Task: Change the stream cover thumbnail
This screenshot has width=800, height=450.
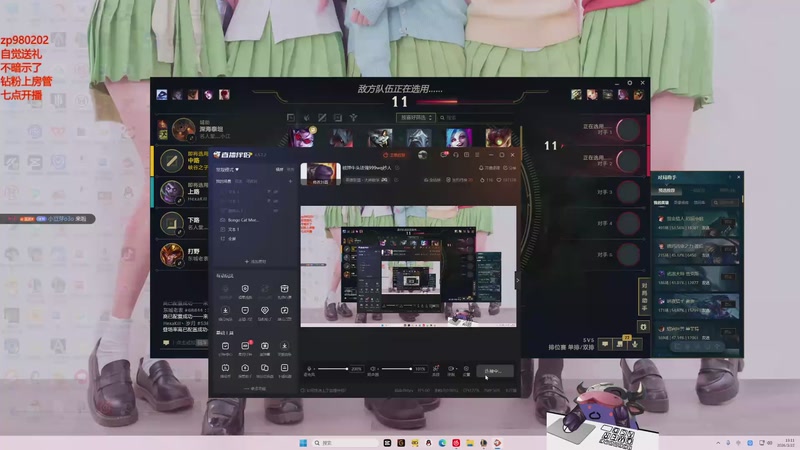Action: 320,174
